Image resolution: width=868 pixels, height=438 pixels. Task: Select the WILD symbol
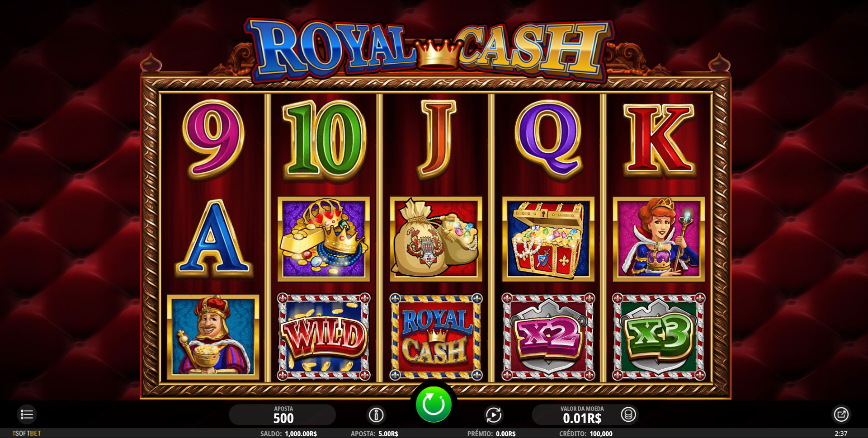tap(324, 336)
